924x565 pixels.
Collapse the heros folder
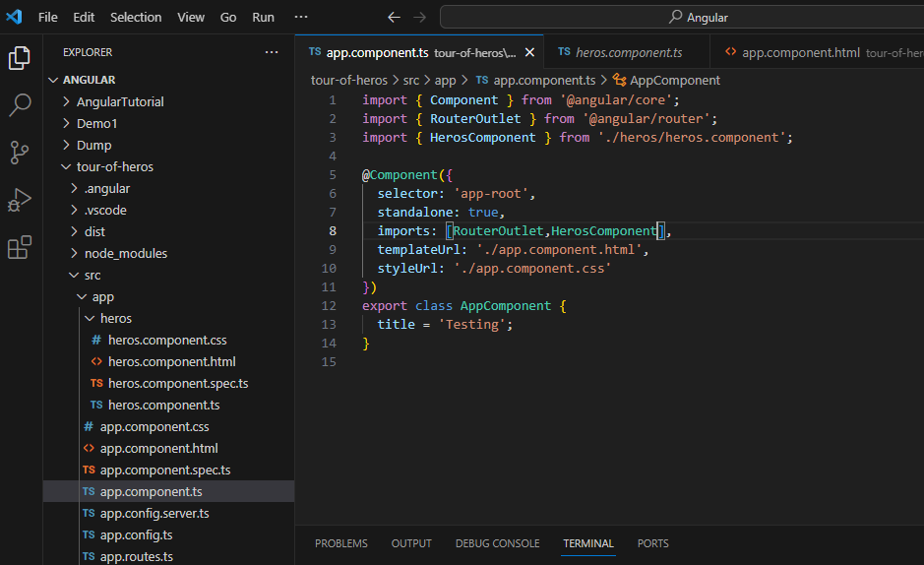click(x=115, y=318)
